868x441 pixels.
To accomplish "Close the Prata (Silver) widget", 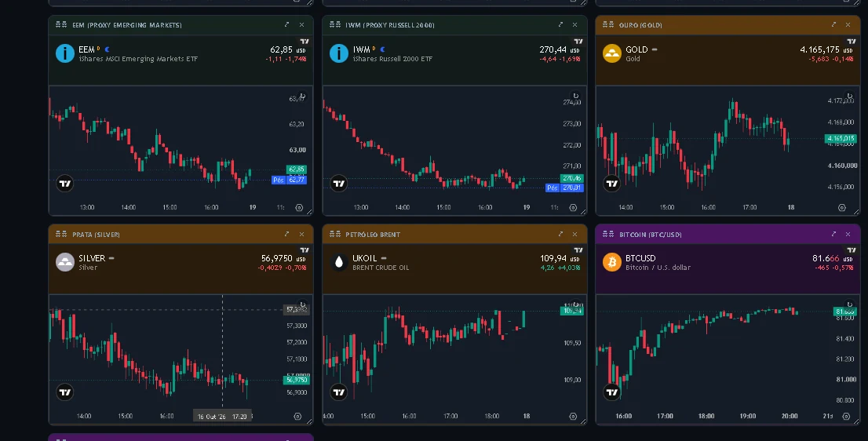I will tap(301, 234).
